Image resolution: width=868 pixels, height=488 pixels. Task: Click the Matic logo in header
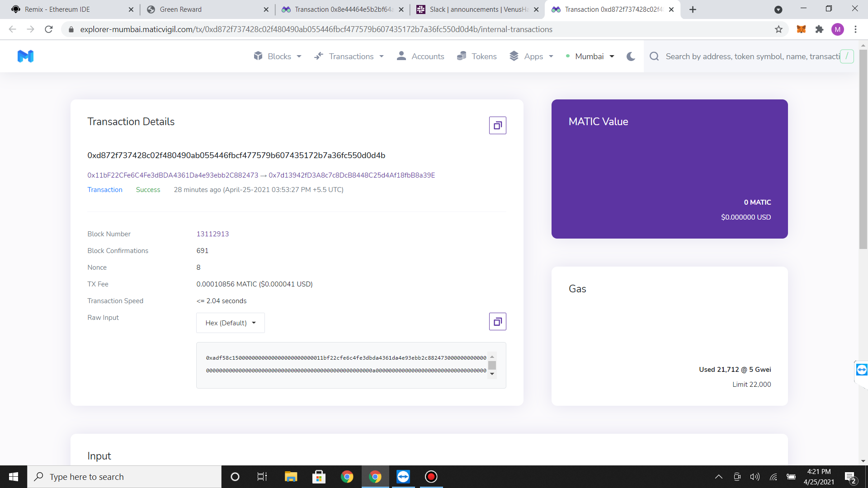tap(25, 56)
